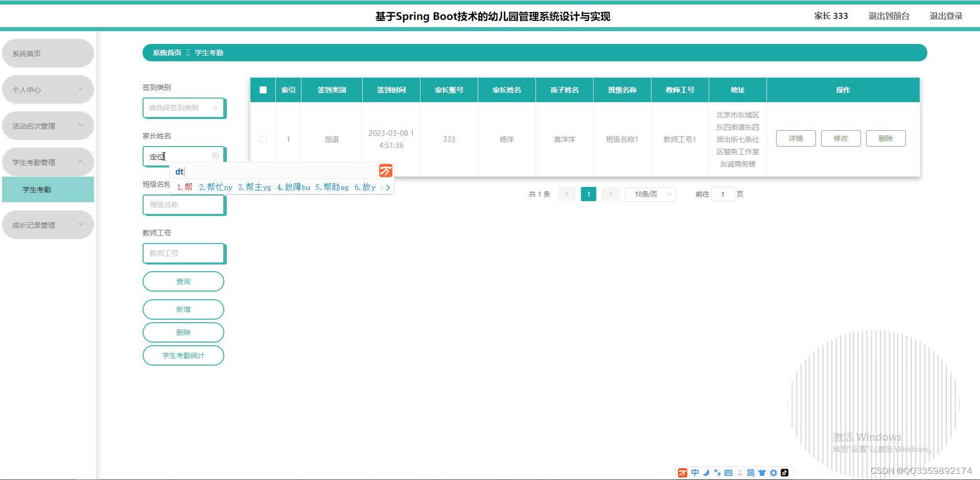Focus the 教师工号 input field
The height and width of the screenshot is (480, 980).
(183, 253)
